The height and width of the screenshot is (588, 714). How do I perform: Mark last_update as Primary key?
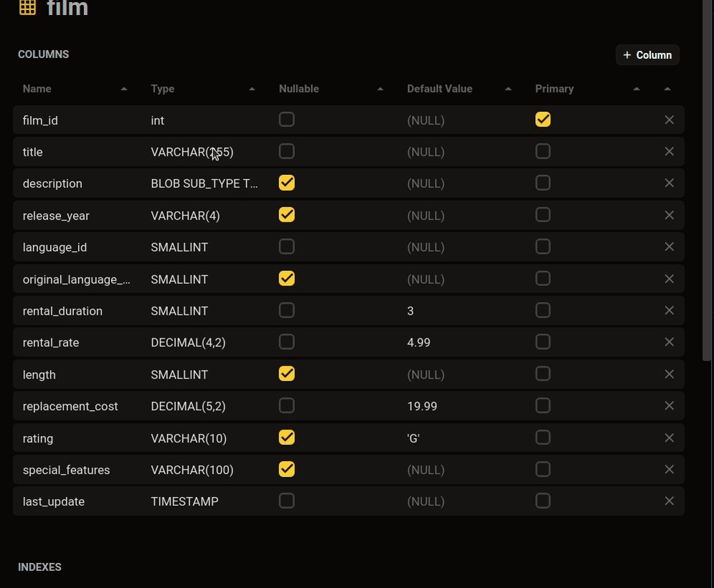pyautogui.click(x=542, y=501)
